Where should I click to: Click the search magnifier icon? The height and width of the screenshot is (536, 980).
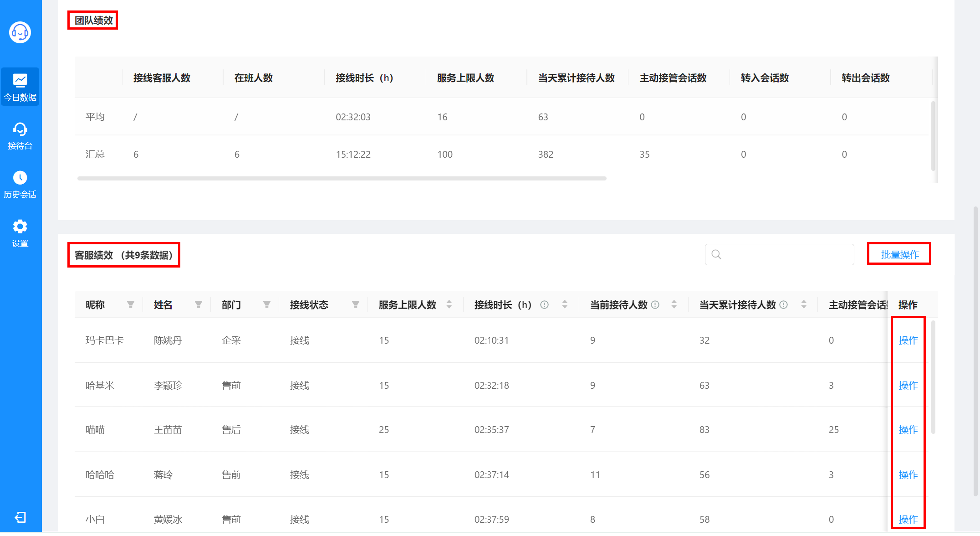pos(716,254)
